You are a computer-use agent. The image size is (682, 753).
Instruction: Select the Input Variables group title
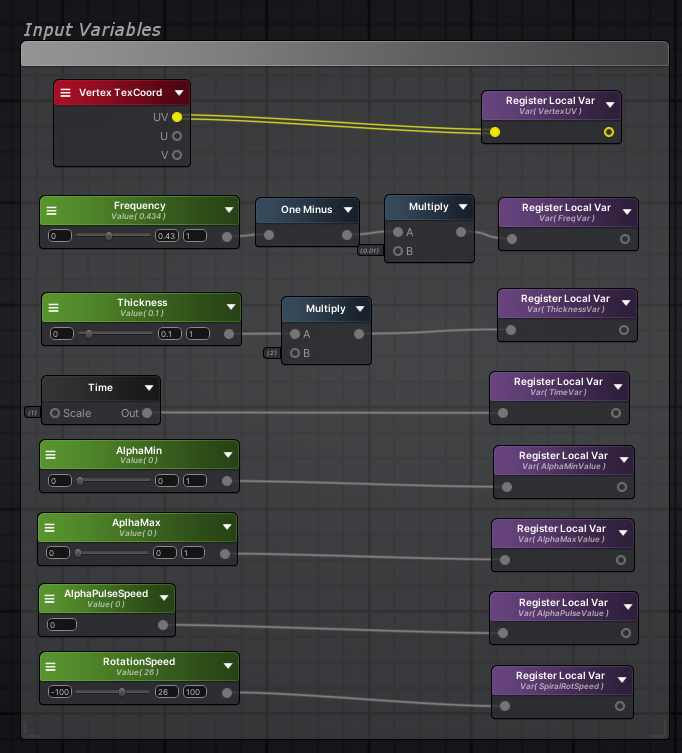(92, 30)
